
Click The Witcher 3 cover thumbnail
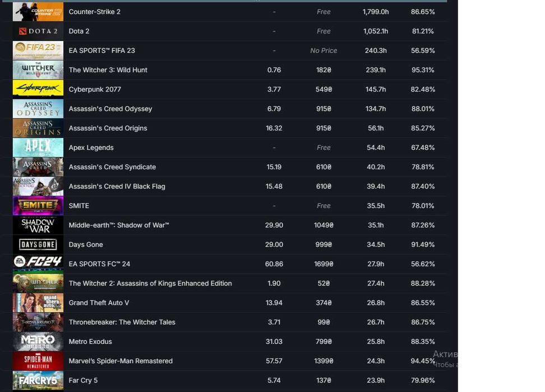[38, 70]
